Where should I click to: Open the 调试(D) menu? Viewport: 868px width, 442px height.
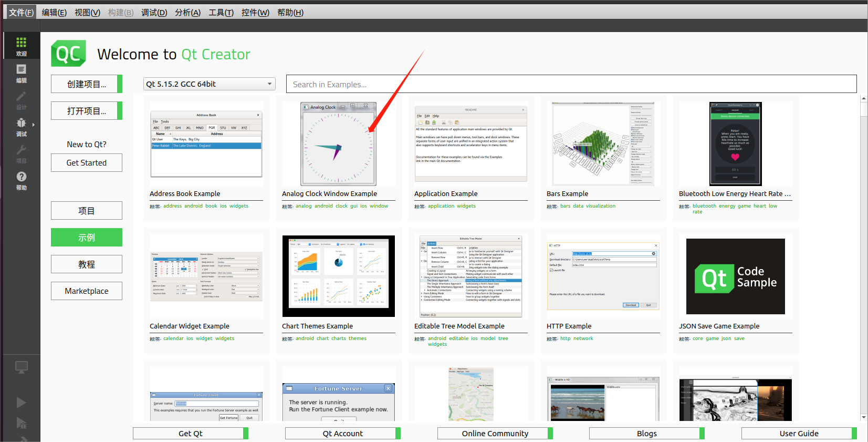154,12
